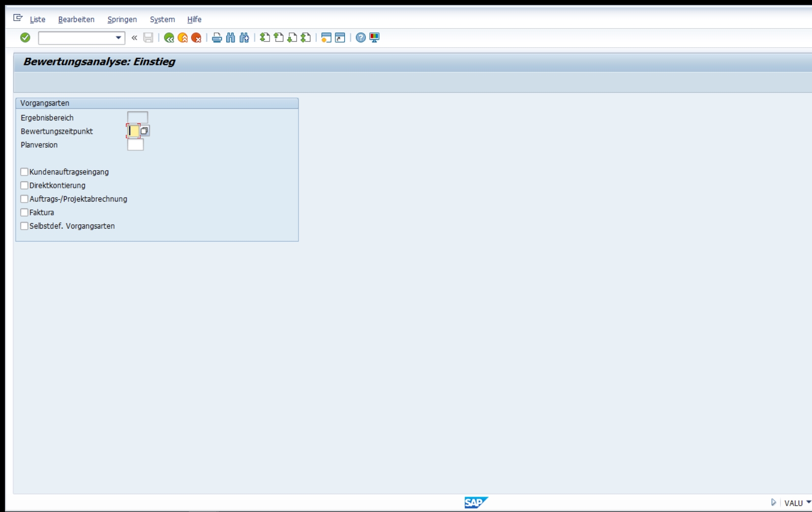Click the Customize local layout monitor icon
This screenshot has width=812, height=512.
click(x=374, y=38)
